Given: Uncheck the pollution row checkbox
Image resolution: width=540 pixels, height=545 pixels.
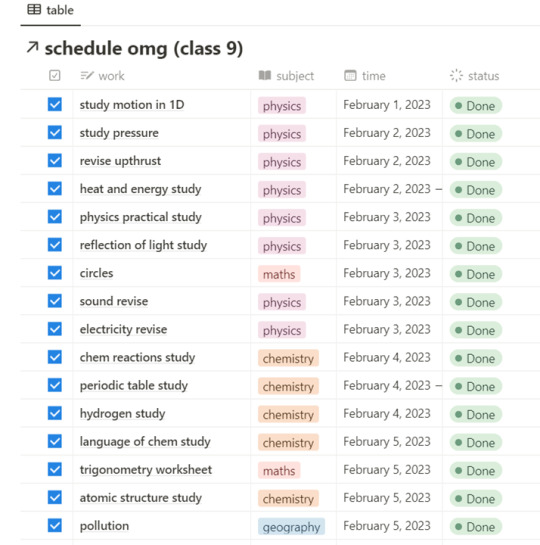Looking at the screenshot, I should click(55, 526).
